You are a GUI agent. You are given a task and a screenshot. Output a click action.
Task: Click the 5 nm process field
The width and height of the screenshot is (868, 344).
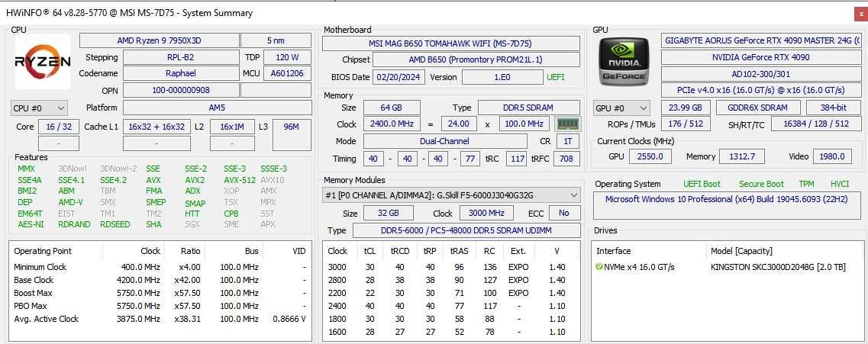276,41
